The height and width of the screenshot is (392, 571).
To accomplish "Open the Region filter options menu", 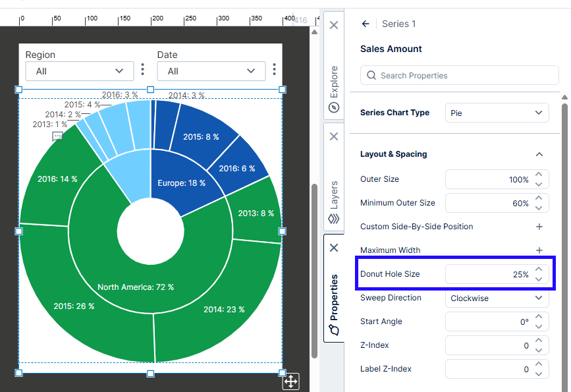I will pos(143,70).
